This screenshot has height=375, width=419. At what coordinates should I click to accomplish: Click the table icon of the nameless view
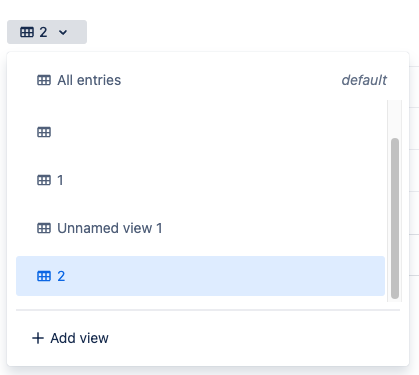[44, 132]
